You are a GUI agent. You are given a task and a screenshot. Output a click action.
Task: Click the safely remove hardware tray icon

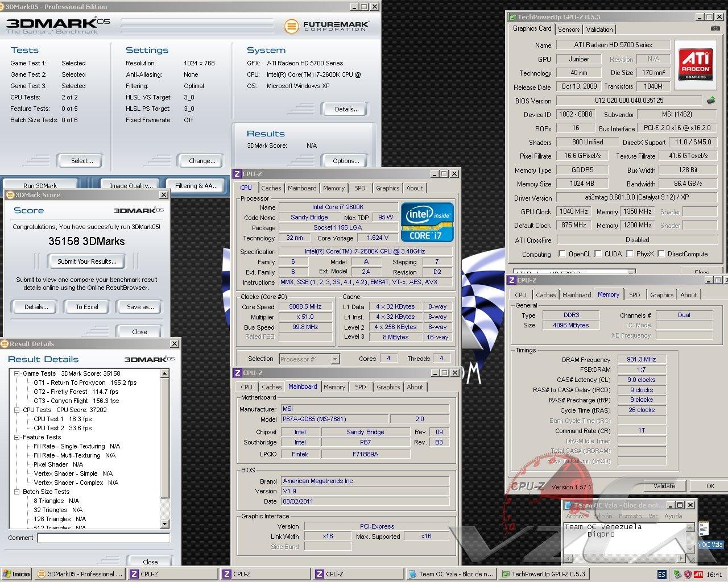click(x=677, y=574)
